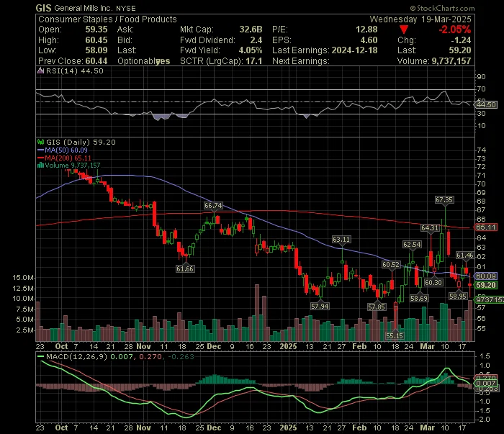The width and height of the screenshot is (504, 434).
Task: Click the Fwd Dividend value 2.4
Action: coord(256,40)
